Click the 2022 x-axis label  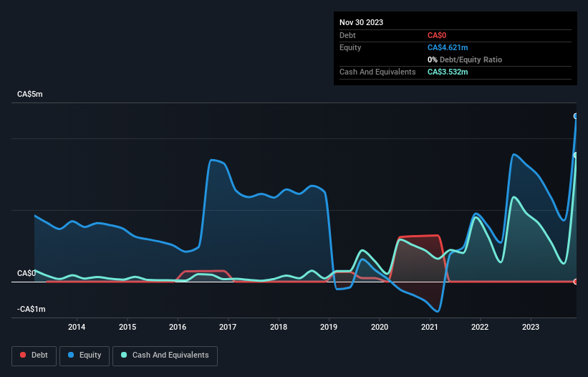click(480, 327)
